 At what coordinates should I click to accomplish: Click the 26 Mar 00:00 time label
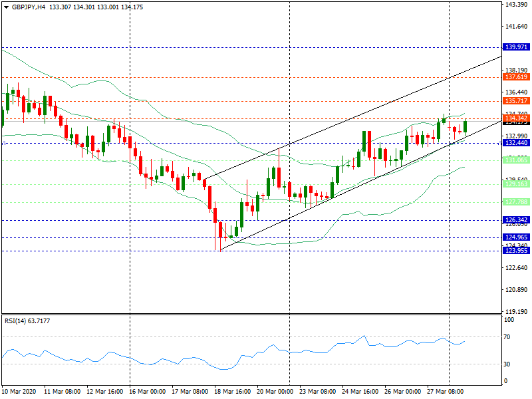click(403, 391)
